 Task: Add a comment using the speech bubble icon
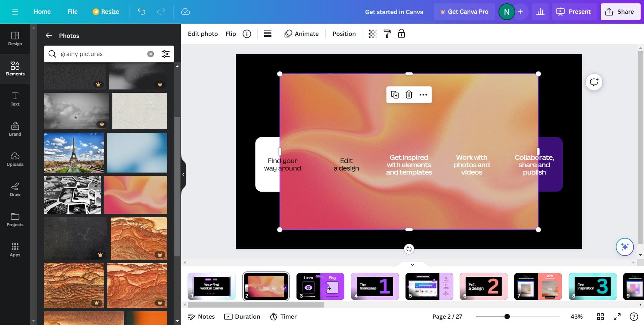click(x=594, y=82)
